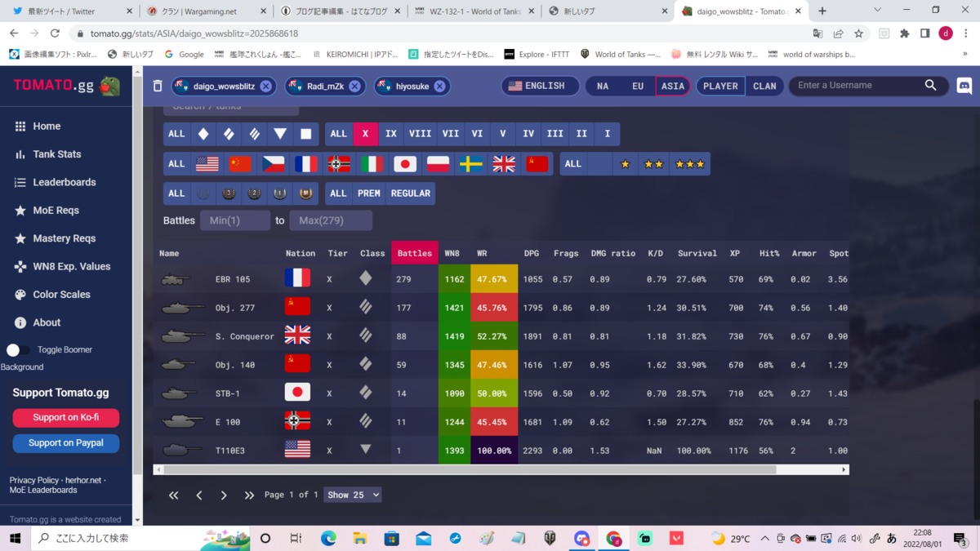Click the trash icon to clear players
The width and height of the screenshot is (980, 551).
(158, 86)
